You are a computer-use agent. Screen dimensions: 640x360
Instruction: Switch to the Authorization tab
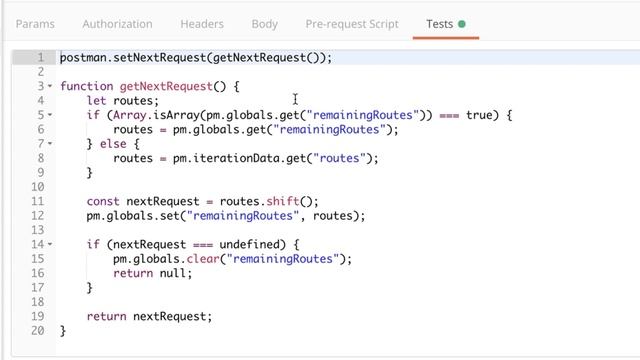118,24
